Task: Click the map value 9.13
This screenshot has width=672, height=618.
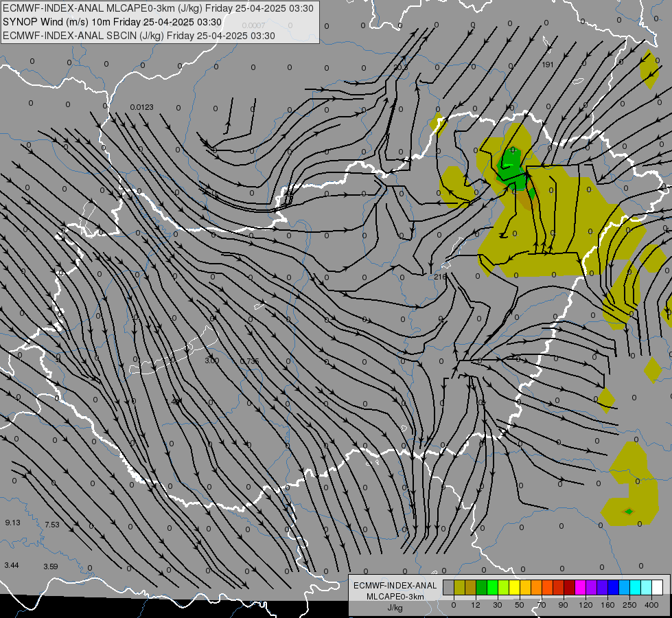Action: point(12,523)
